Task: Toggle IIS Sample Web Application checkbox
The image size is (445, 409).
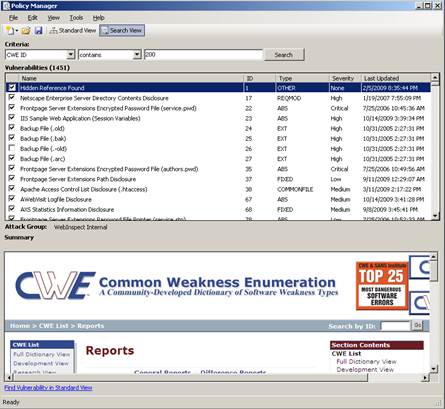Action: [12, 117]
